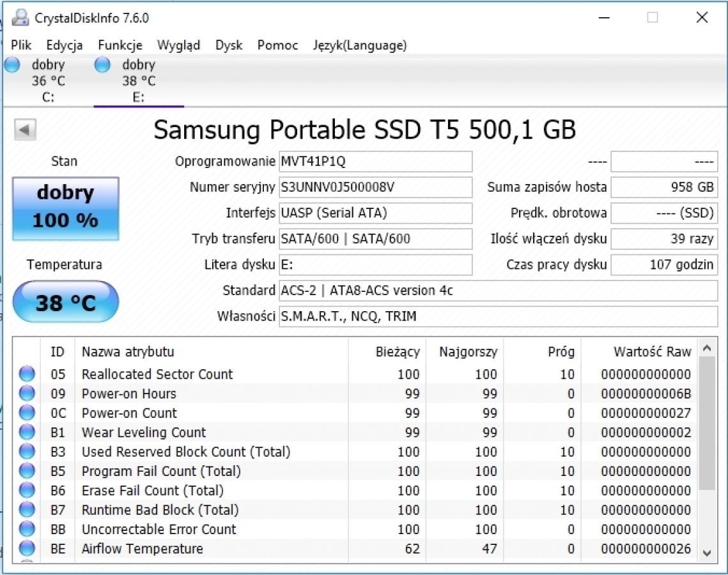Click status orb for Runtime Bad Block
The height and width of the screenshot is (575, 728).
coord(27,510)
